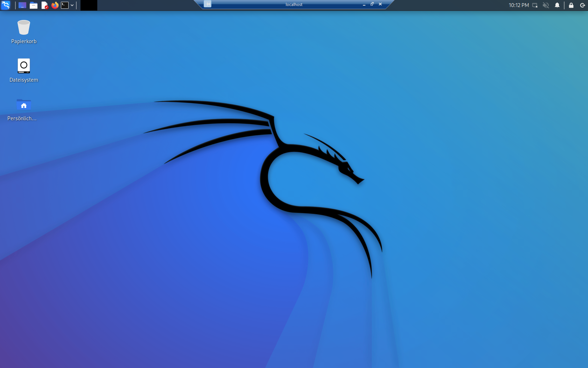Open the disconnected network status icon

coord(535,5)
